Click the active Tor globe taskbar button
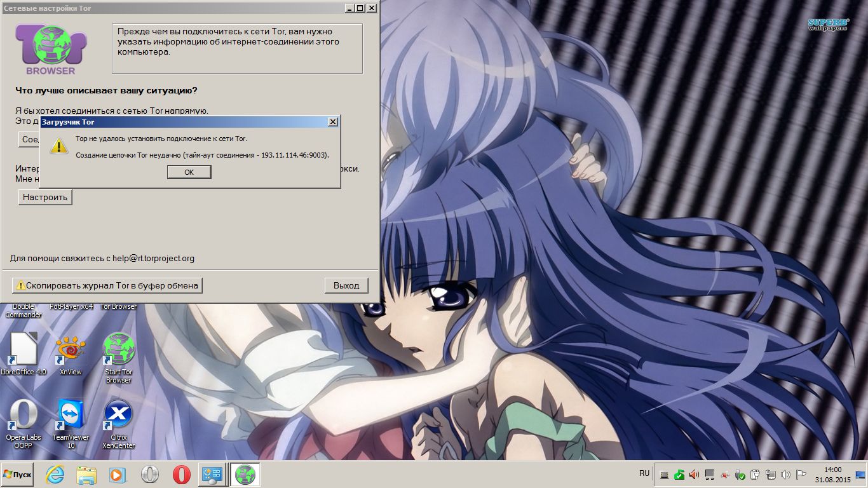 (245, 475)
